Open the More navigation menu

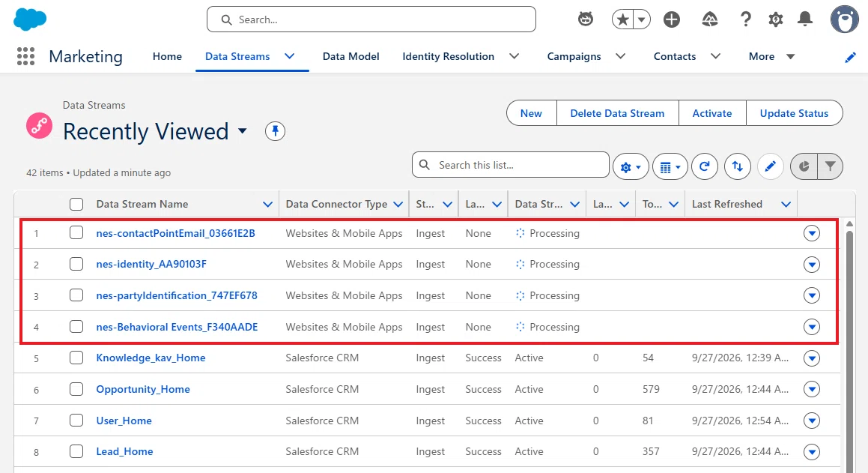771,56
